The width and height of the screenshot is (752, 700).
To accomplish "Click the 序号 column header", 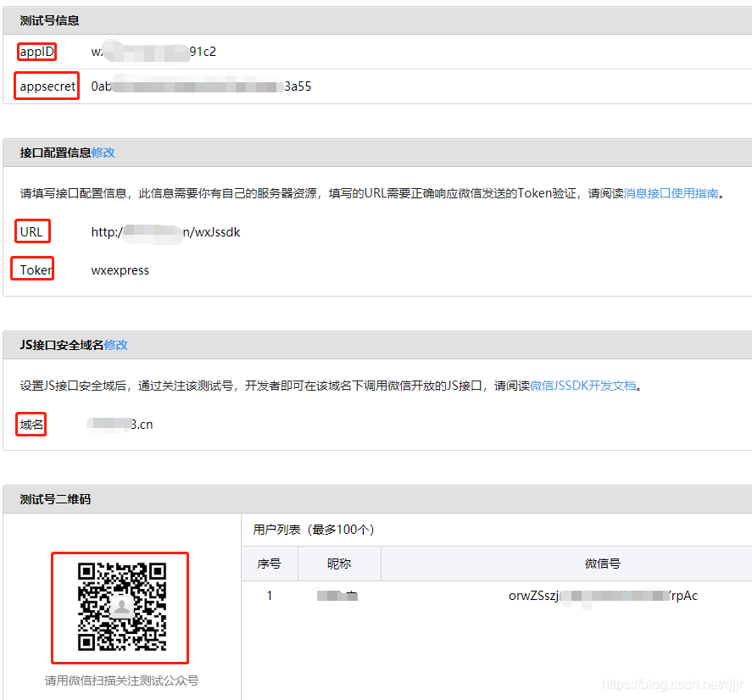I will (x=269, y=564).
